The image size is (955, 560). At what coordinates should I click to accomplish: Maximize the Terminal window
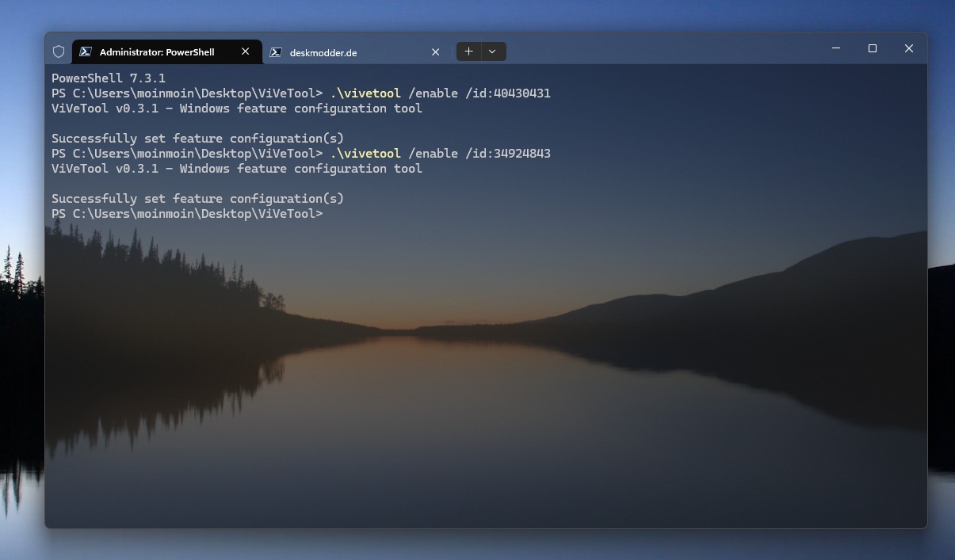(873, 48)
